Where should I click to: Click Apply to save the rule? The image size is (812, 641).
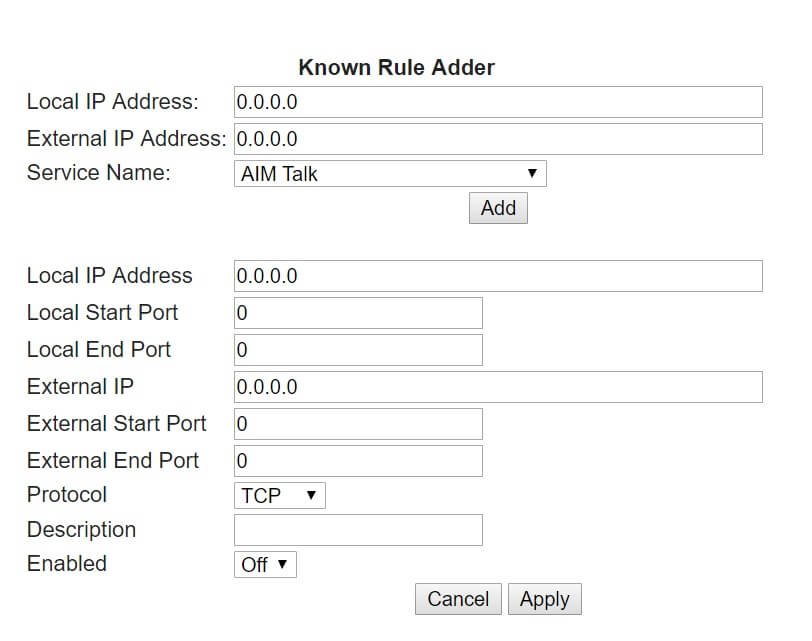(x=544, y=599)
